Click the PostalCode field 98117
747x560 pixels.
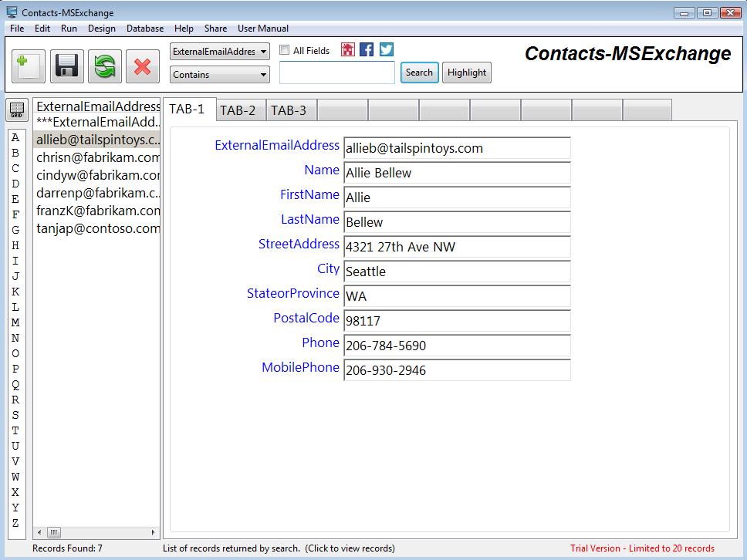pos(457,320)
